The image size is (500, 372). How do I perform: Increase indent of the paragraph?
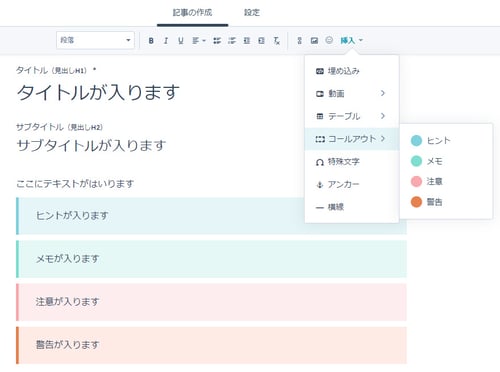click(x=261, y=41)
